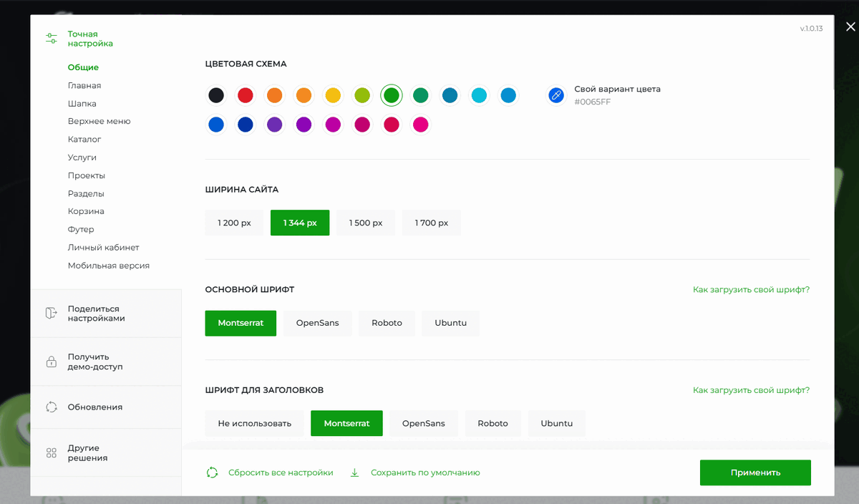Choose Ubuntu for heading font
Image resolution: width=859 pixels, height=504 pixels.
pos(556,423)
